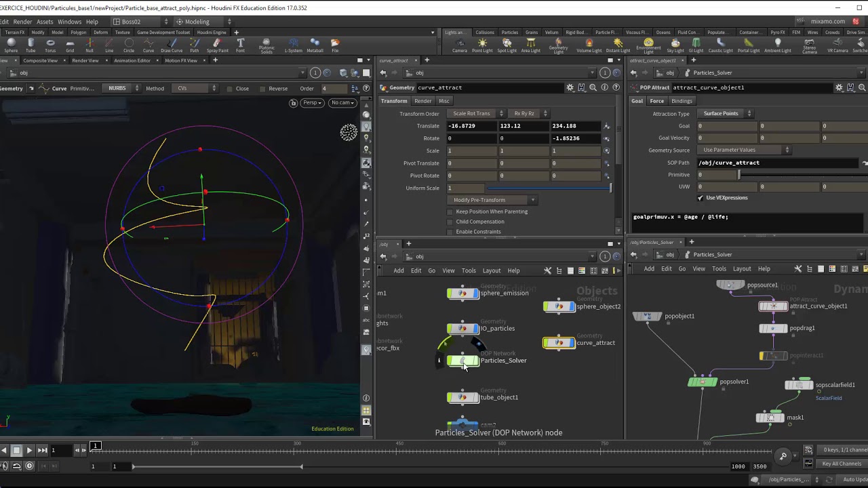Open the Boss02 desktop dropdown

[141, 22]
